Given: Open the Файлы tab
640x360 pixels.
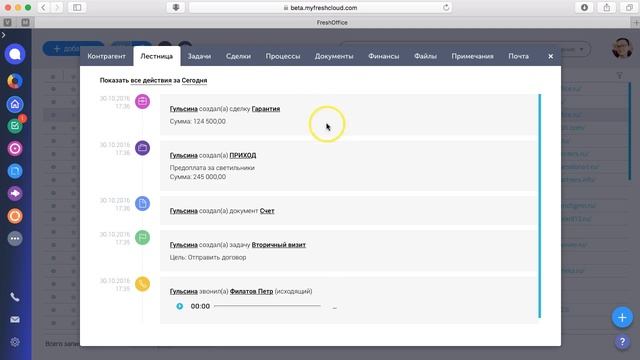Looking at the screenshot, I should coord(425,56).
